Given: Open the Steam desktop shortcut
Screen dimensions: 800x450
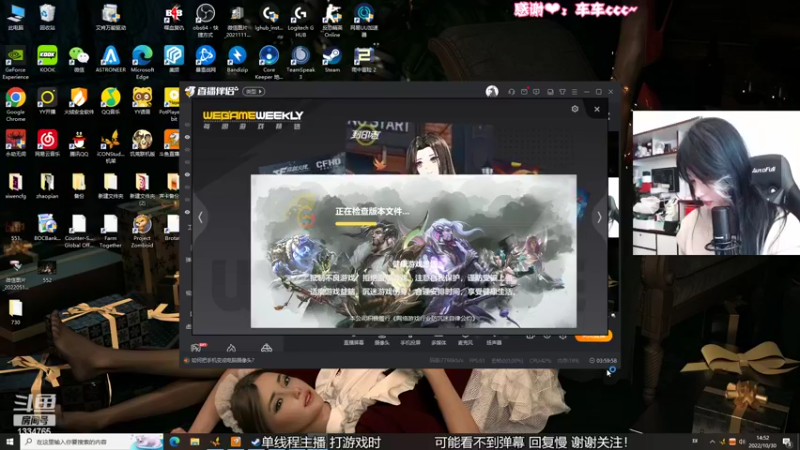Looking at the screenshot, I should point(332,59).
